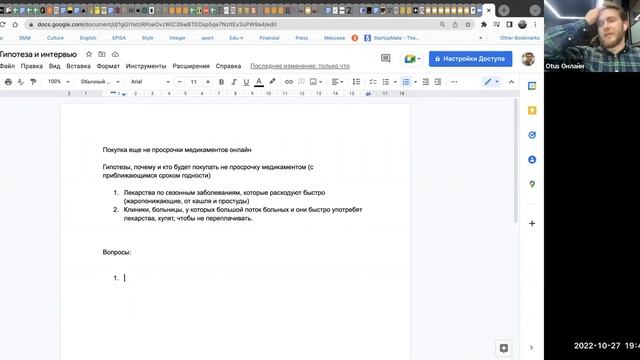Open the more toolbar options ellipsis
The width and height of the screenshot is (640, 360).
coord(454,82)
